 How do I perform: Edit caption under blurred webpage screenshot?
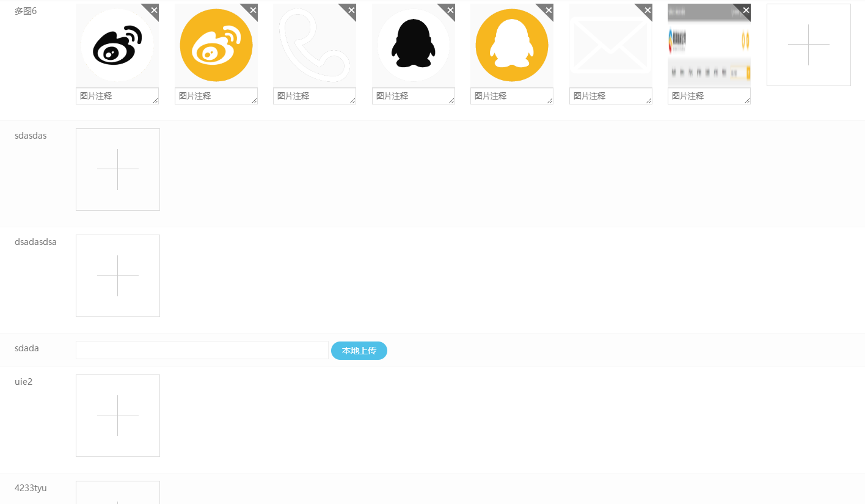(x=709, y=96)
